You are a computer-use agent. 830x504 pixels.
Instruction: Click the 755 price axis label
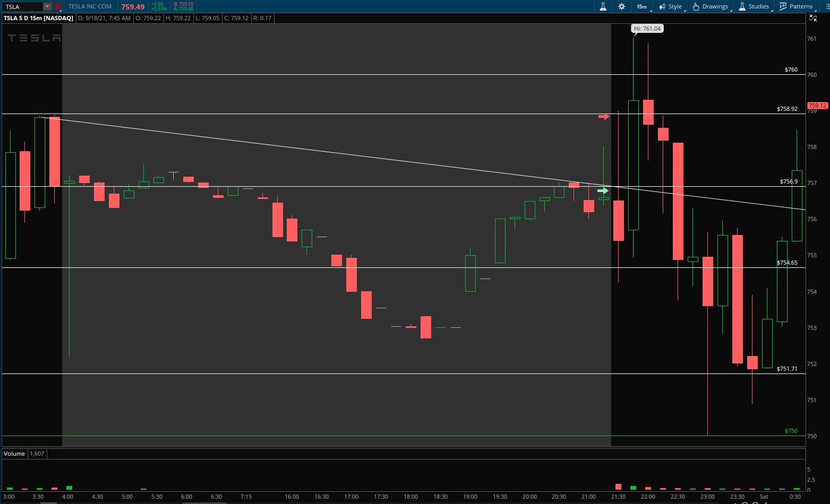pos(812,255)
